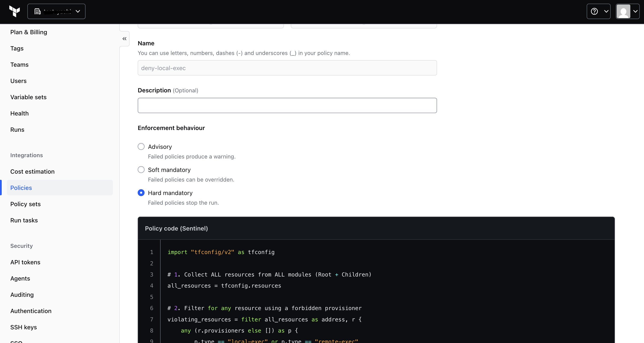Screen dimensions: 644x343
Task: Click the help question mark icon
Action: point(594,11)
